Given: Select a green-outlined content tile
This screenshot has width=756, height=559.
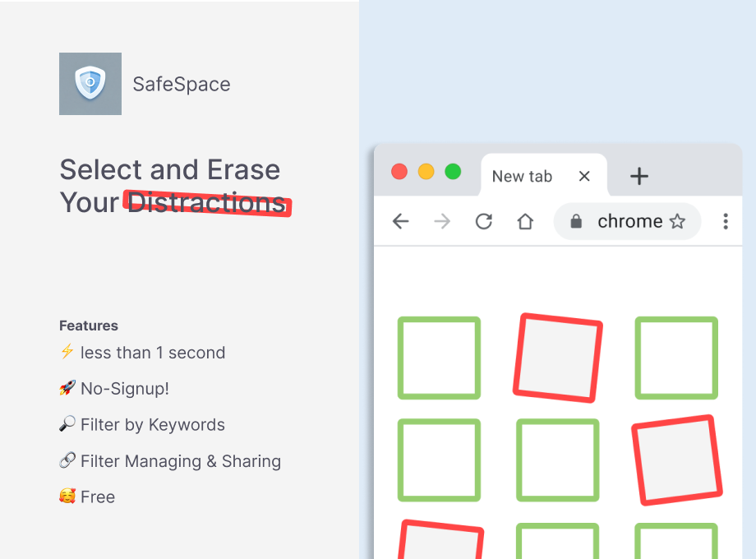Looking at the screenshot, I should [439, 358].
